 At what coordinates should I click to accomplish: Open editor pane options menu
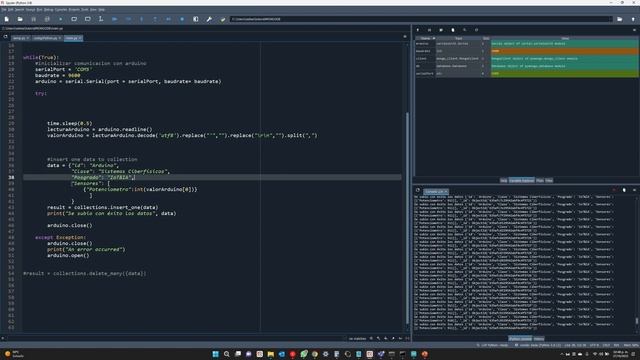405,37
